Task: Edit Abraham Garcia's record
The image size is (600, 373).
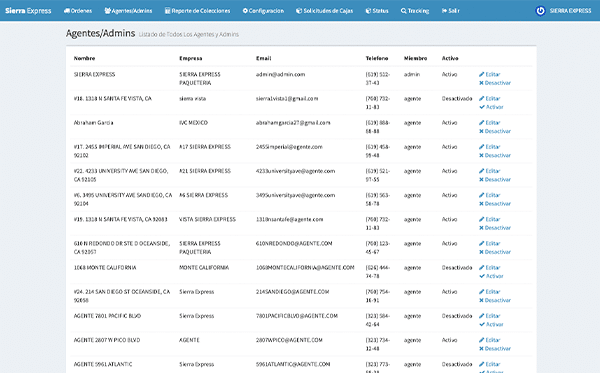Action: [x=489, y=122]
